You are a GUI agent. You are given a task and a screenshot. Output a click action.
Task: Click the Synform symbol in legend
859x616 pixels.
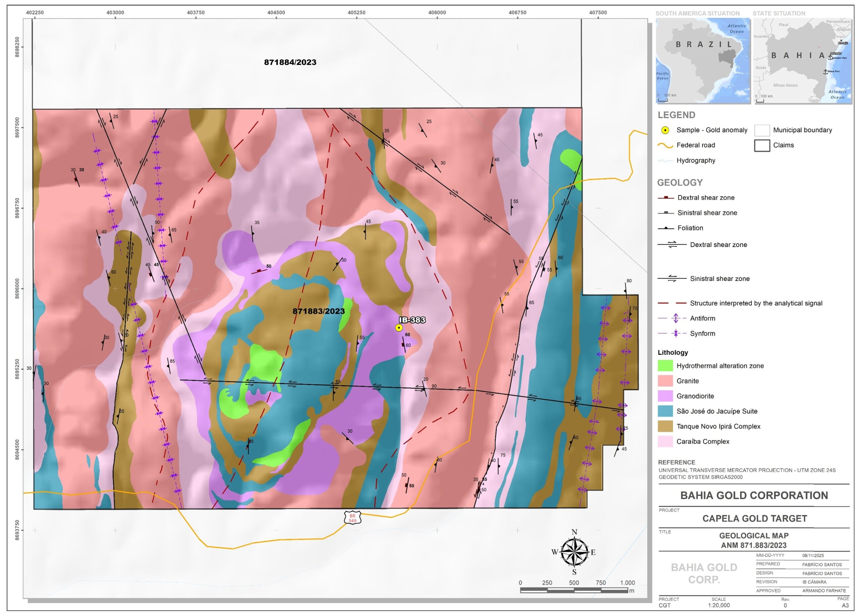click(x=676, y=333)
